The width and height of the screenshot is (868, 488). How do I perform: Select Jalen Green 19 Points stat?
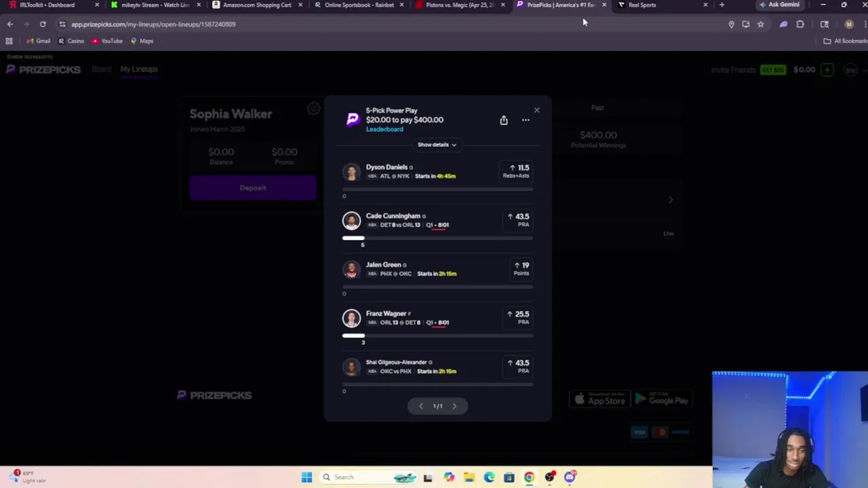click(x=521, y=269)
